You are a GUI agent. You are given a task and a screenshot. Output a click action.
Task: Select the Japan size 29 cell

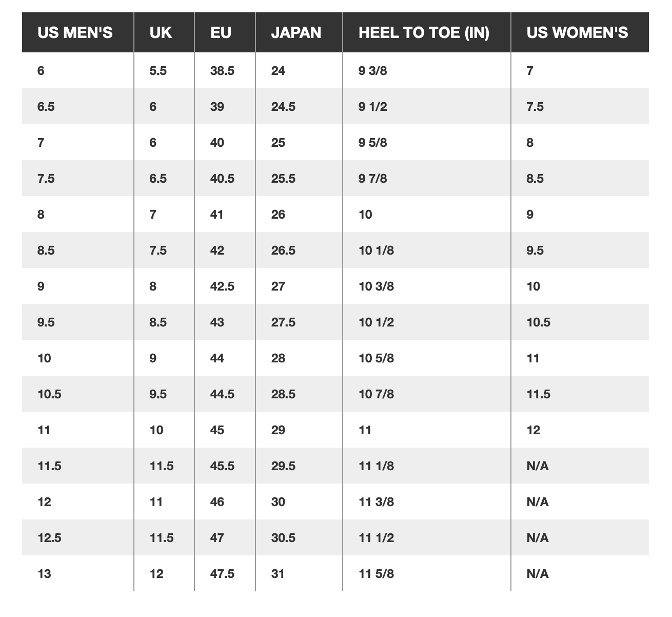pyautogui.click(x=278, y=430)
